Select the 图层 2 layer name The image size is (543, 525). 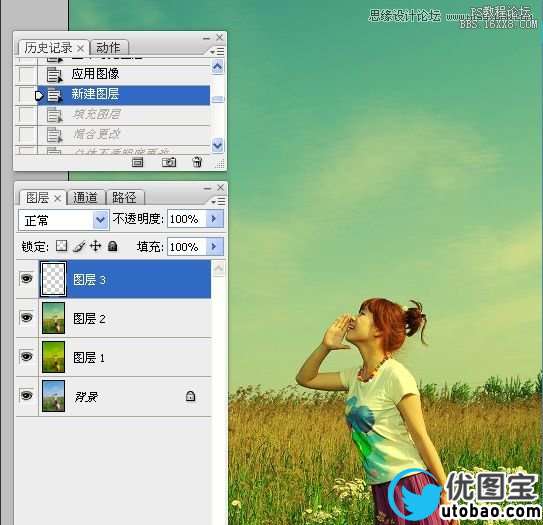89,319
